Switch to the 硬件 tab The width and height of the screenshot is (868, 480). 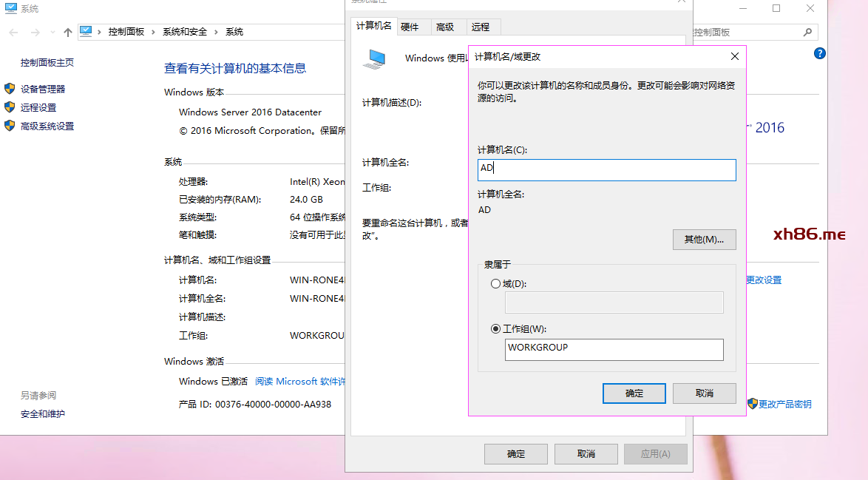[410, 27]
